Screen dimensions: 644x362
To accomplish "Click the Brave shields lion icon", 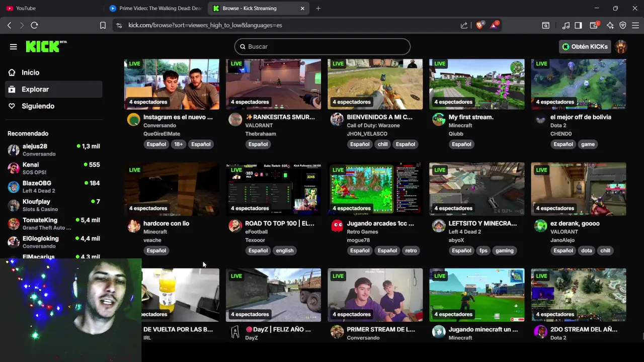I will click(x=480, y=25).
